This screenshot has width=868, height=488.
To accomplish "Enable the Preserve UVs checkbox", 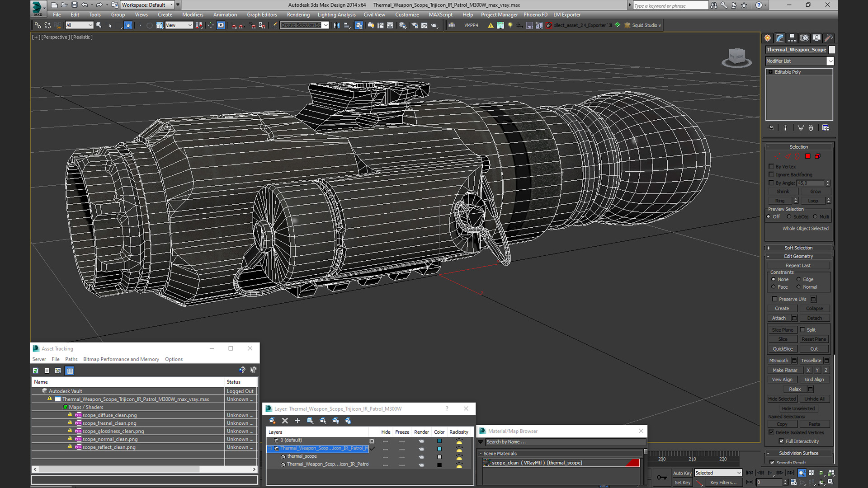I will coord(774,299).
